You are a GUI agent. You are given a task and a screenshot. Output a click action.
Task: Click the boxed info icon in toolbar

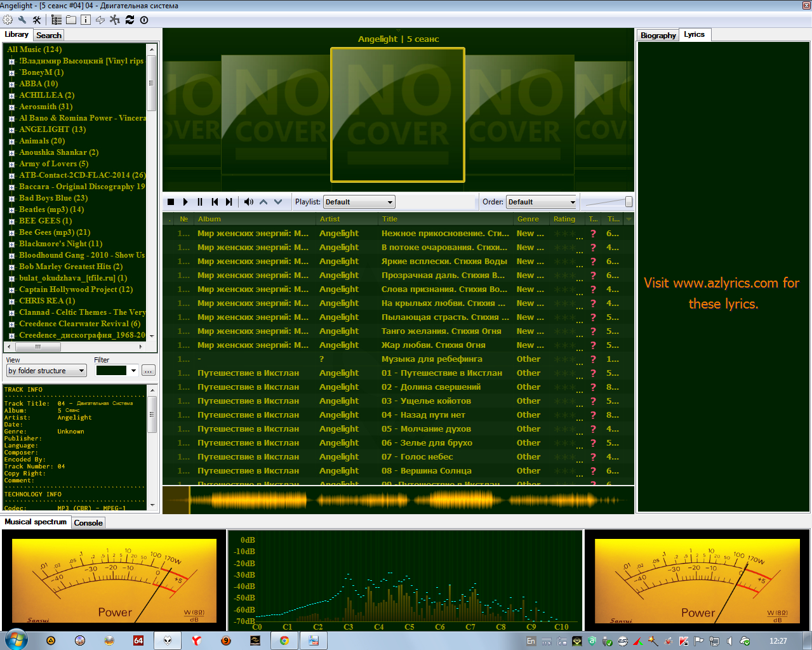pos(86,20)
